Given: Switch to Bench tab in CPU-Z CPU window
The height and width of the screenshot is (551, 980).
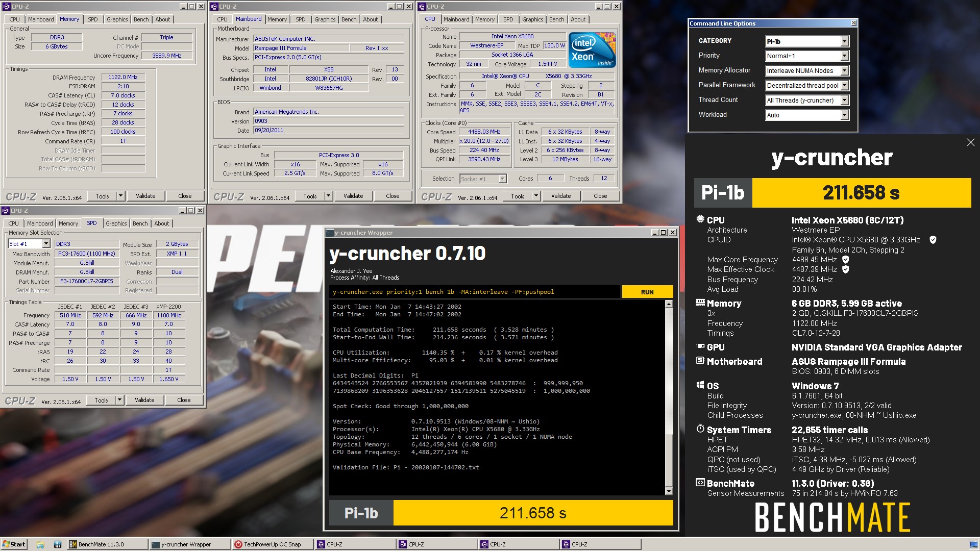Looking at the screenshot, I should pyautogui.click(x=556, y=19).
